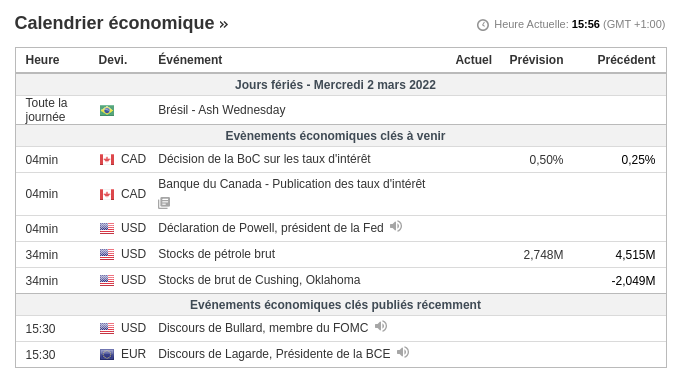Click the US flag beside Stocks de pétrole brut
Image resolution: width=677 pixels, height=382 pixels.
[x=107, y=254]
